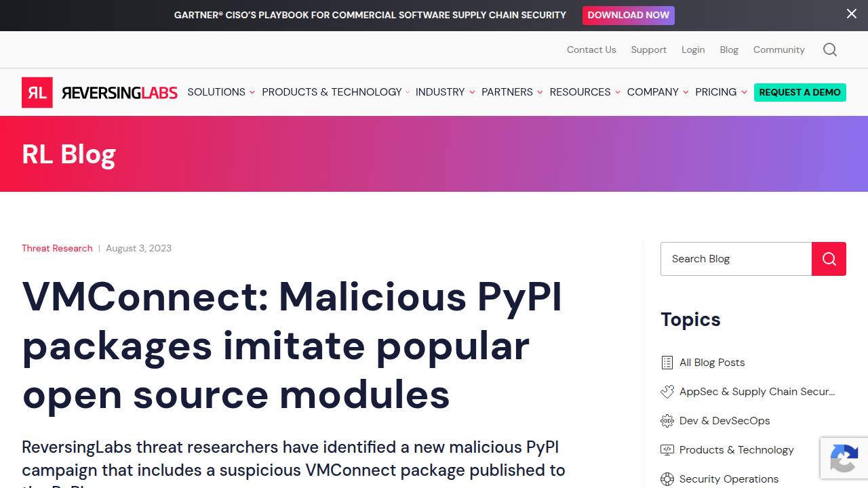This screenshot has height=488, width=868.
Task: Open the Contact Us link
Action: (591, 49)
